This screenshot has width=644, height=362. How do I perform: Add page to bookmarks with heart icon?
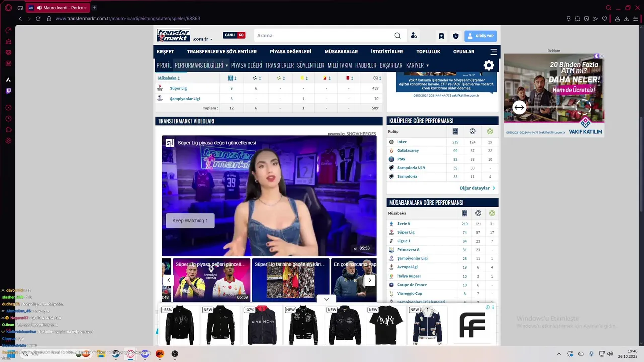(604, 19)
